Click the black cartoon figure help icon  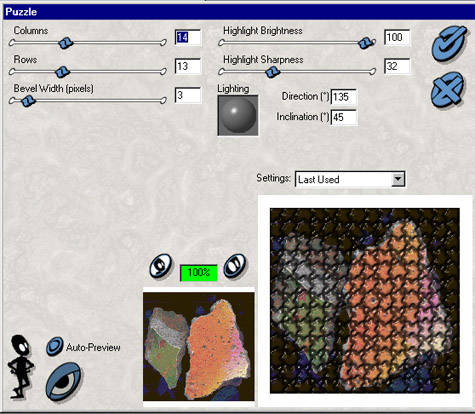click(x=21, y=367)
